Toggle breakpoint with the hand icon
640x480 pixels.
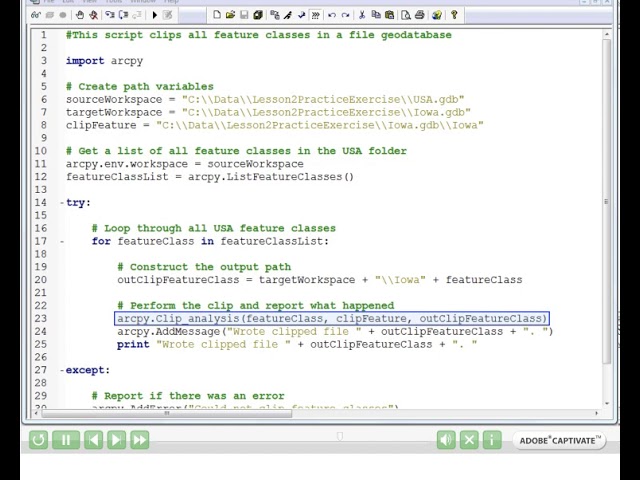[x=80, y=15]
